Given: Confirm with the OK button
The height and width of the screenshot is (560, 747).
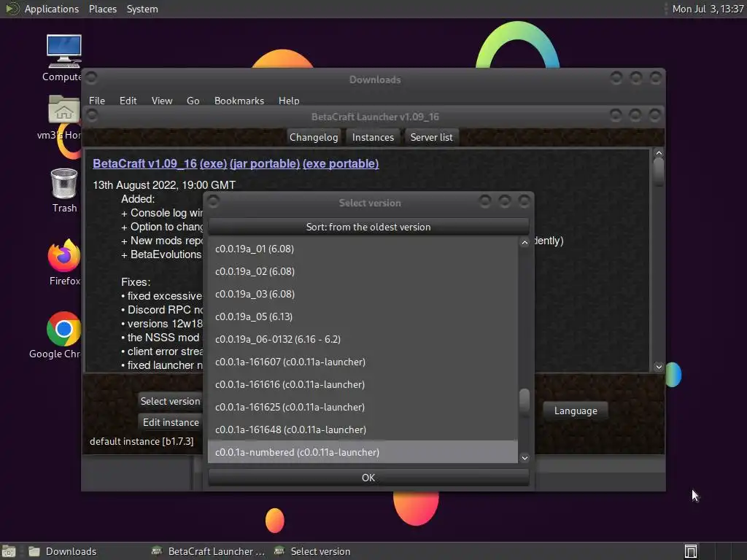Looking at the screenshot, I should [368, 478].
